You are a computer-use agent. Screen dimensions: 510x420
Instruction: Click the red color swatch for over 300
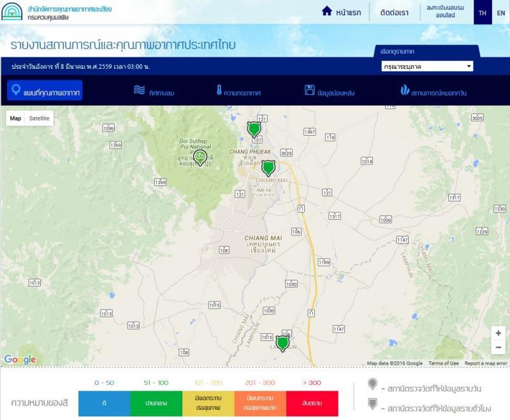pyautogui.click(x=312, y=404)
